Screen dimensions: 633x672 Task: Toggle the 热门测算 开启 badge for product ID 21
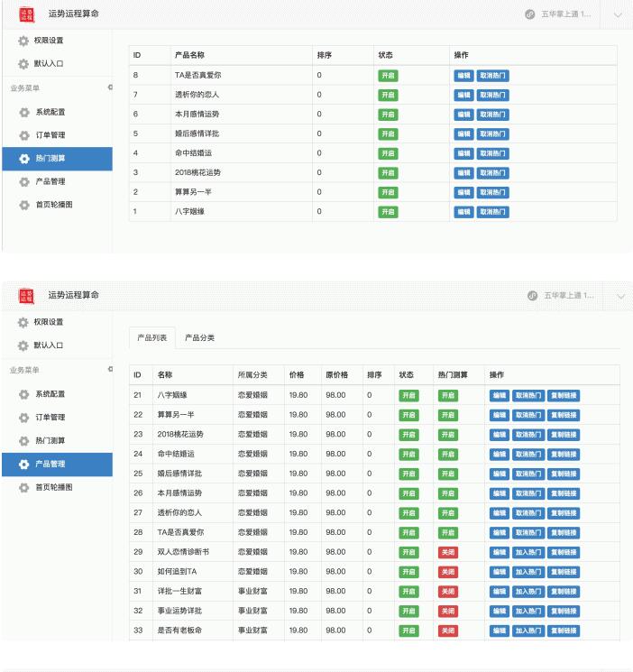tap(447, 395)
